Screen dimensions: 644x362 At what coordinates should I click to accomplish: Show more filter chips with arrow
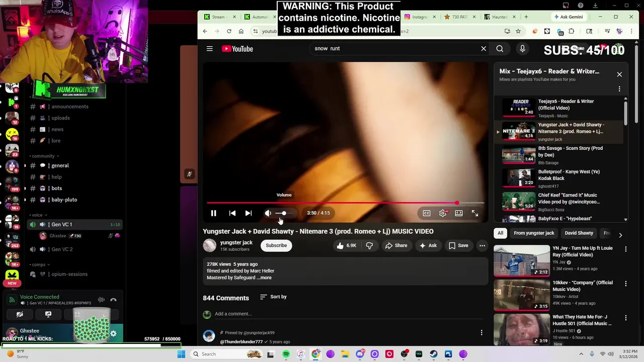point(620,235)
